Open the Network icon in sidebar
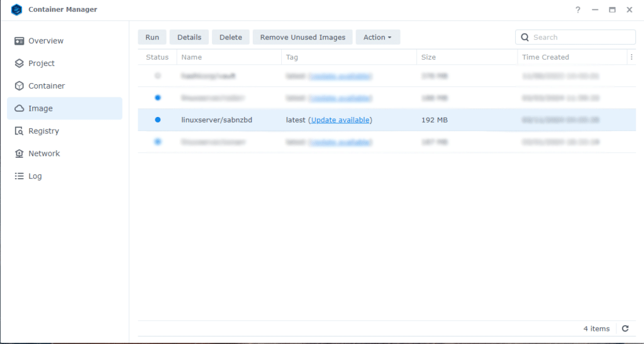Screen dimensions: 644x344 pos(19,154)
